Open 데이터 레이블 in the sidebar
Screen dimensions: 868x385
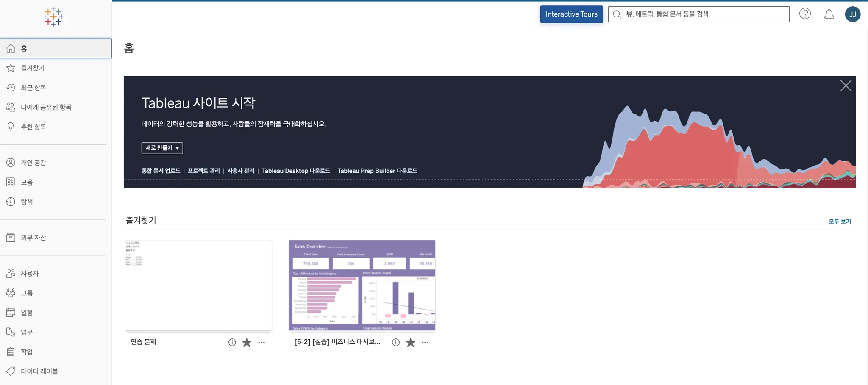pyautogui.click(x=56, y=371)
